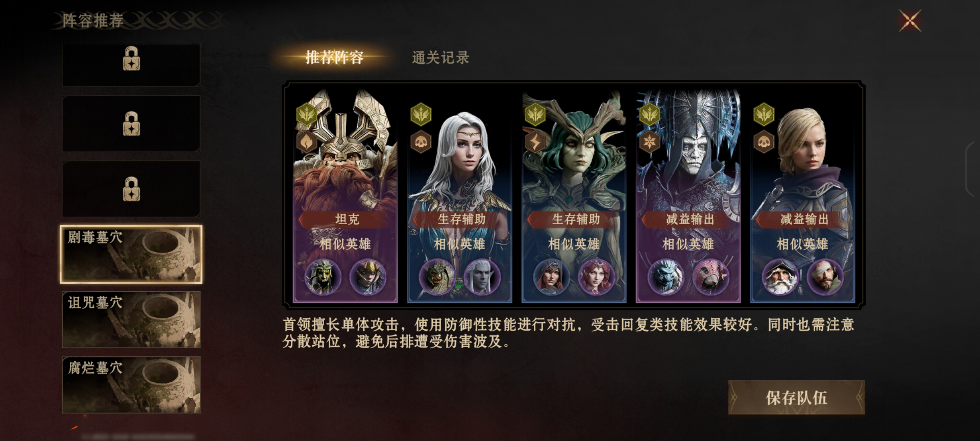The height and width of the screenshot is (441, 980).
Task: Select the white-bearded similar hero portrait
Action: pos(780,277)
